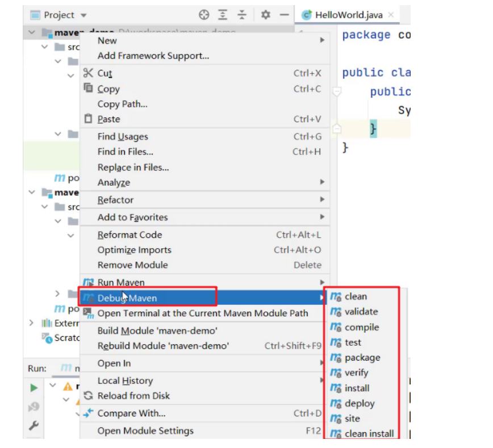Click the Expand All icon in Project toolbar
493x448 pixels.
(x=223, y=15)
